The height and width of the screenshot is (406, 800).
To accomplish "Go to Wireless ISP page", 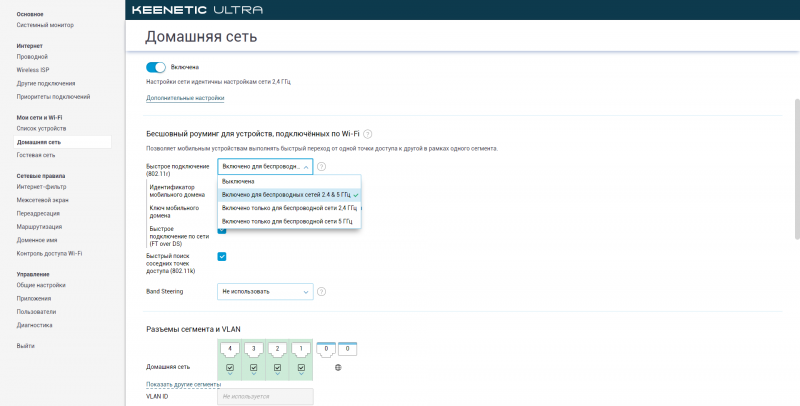I will click(x=33, y=70).
